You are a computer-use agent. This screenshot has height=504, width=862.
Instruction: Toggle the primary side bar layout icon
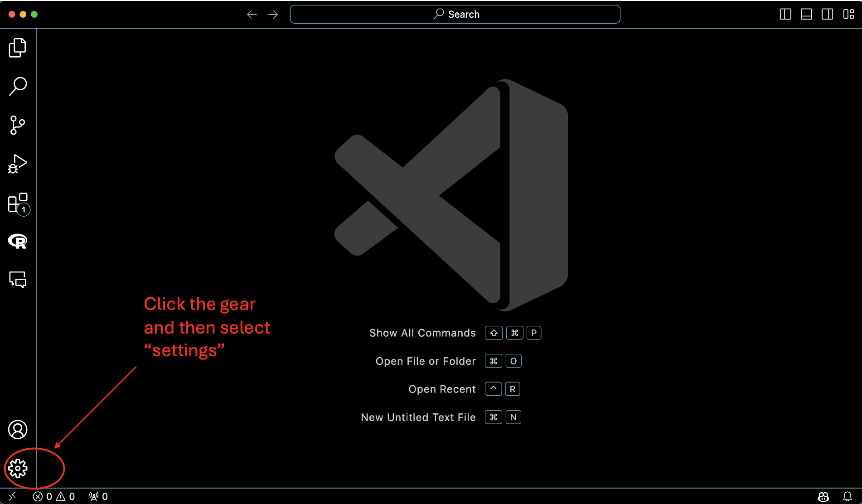tap(785, 15)
